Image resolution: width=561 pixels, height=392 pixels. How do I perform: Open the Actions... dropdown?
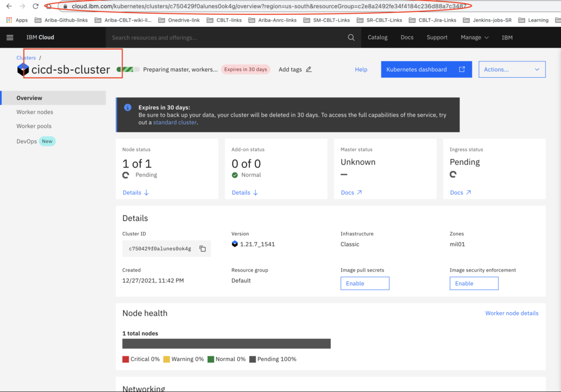tap(512, 69)
